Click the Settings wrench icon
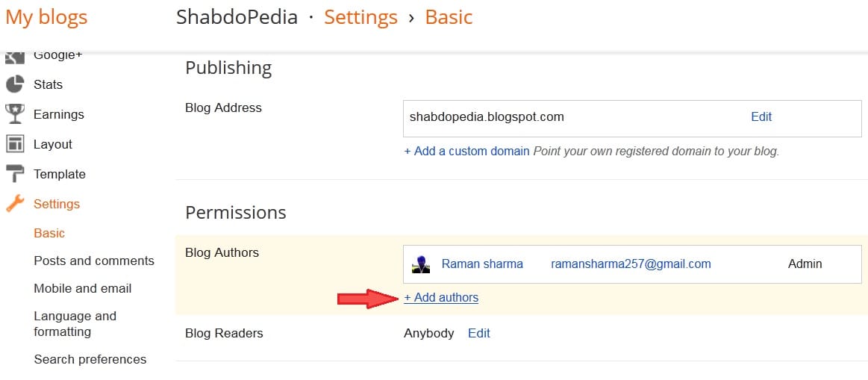Viewport: 868px width, 380px height. tap(15, 204)
